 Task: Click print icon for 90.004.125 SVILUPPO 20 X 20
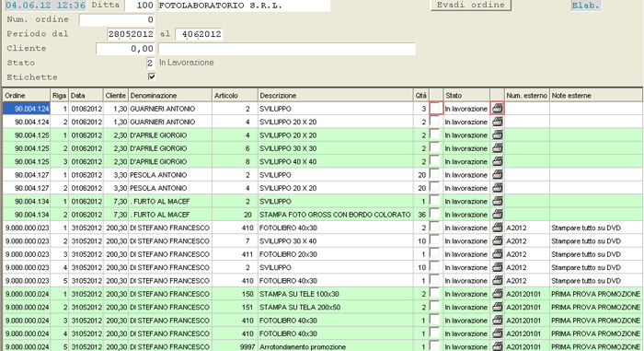pyautogui.click(x=498, y=135)
